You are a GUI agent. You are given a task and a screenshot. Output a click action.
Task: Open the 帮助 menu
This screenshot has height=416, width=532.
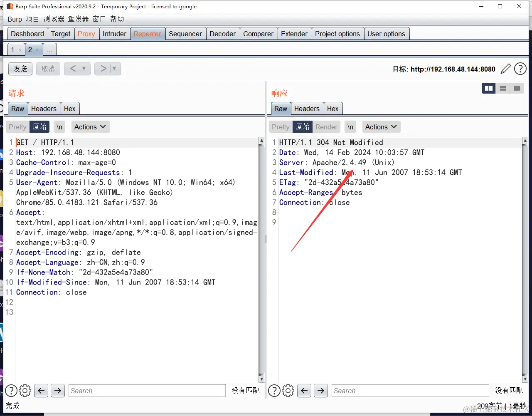click(117, 19)
